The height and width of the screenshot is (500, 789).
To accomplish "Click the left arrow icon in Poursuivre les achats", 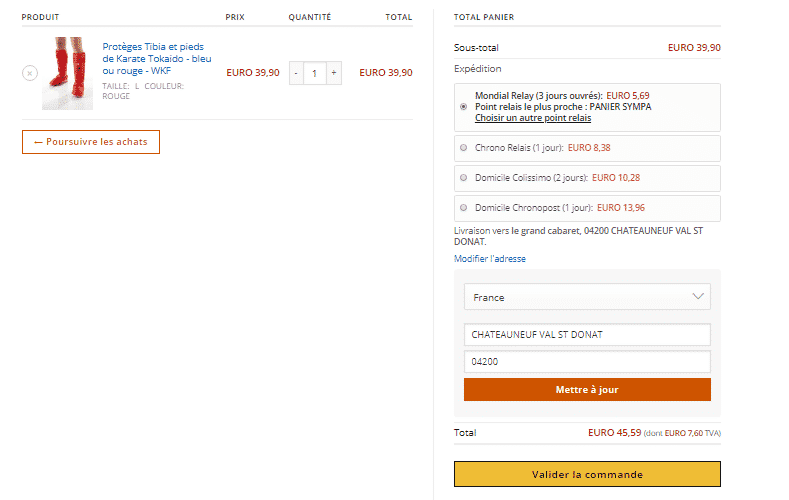I will tap(38, 142).
